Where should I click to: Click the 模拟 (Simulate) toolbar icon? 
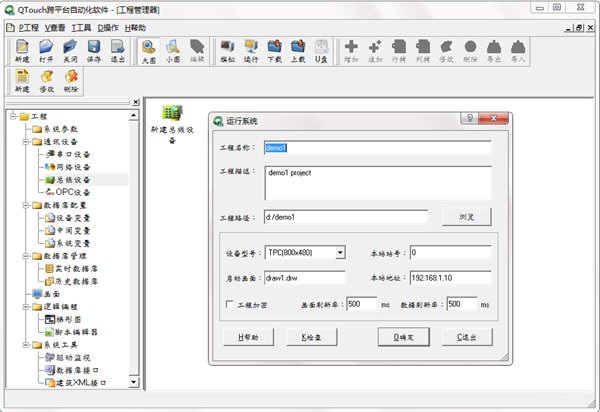point(226,50)
